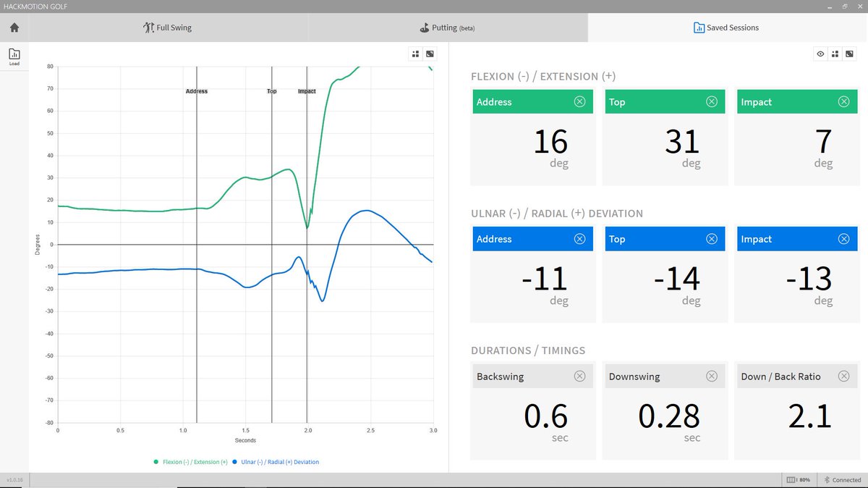This screenshot has height=488, width=868.
Task: Remove the green Address flexion card
Action: [579, 101]
